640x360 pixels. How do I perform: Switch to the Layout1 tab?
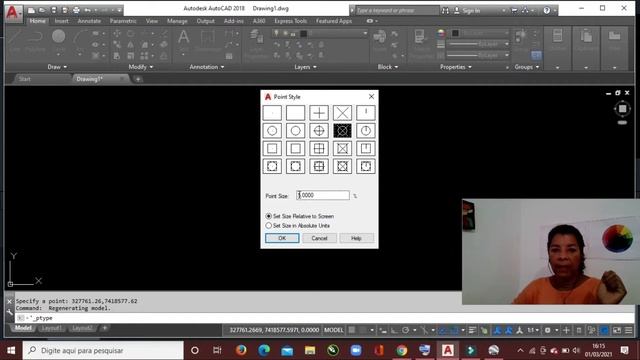pos(51,328)
